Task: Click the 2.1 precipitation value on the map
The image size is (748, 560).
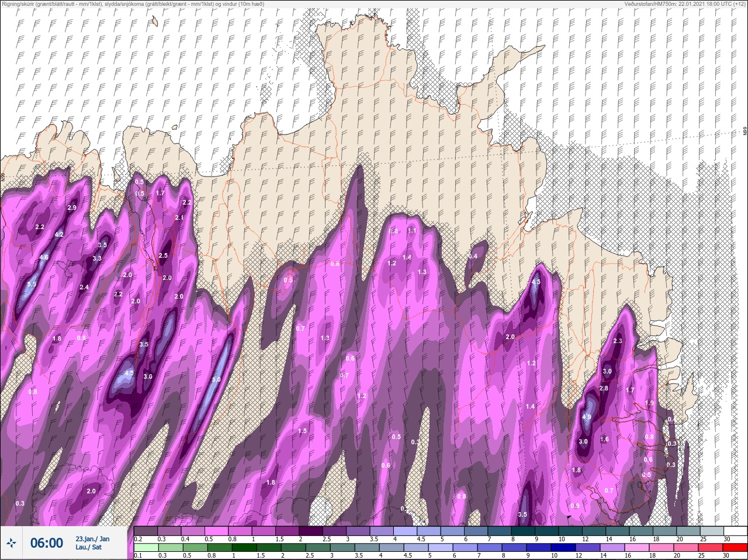Action: click(179, 217)
